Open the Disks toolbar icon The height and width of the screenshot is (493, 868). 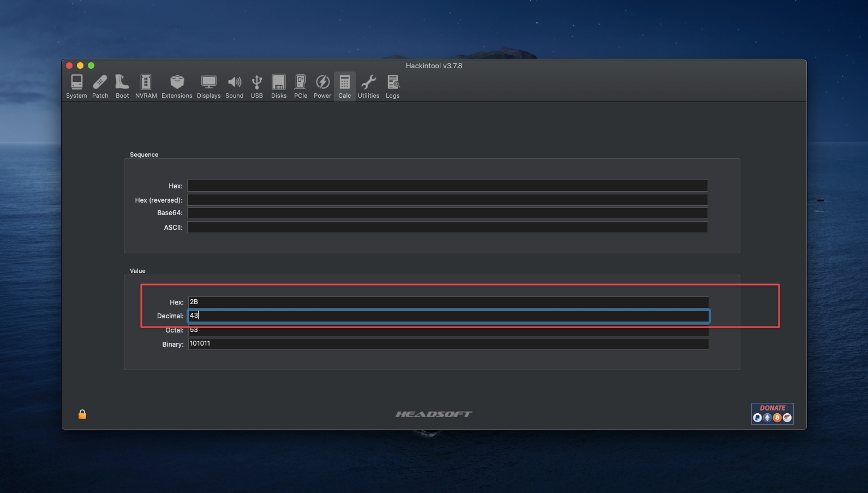click(x=279, y=86)
